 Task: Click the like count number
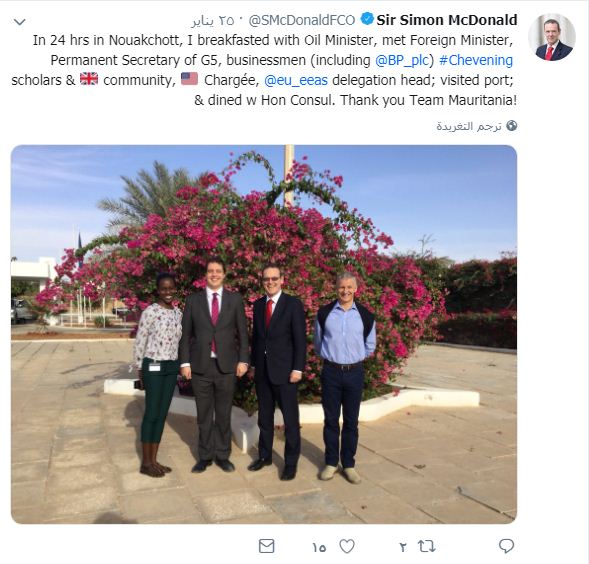click(x=319, y=547)
